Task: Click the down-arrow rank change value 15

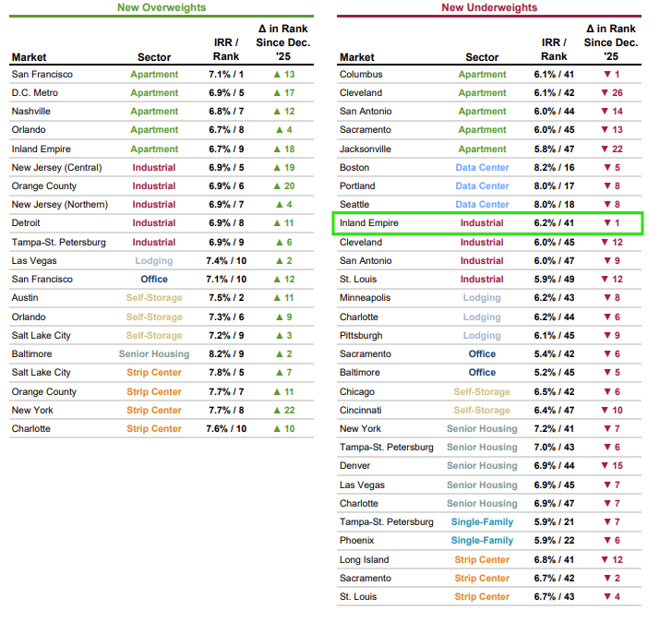Action: [612, 465]
